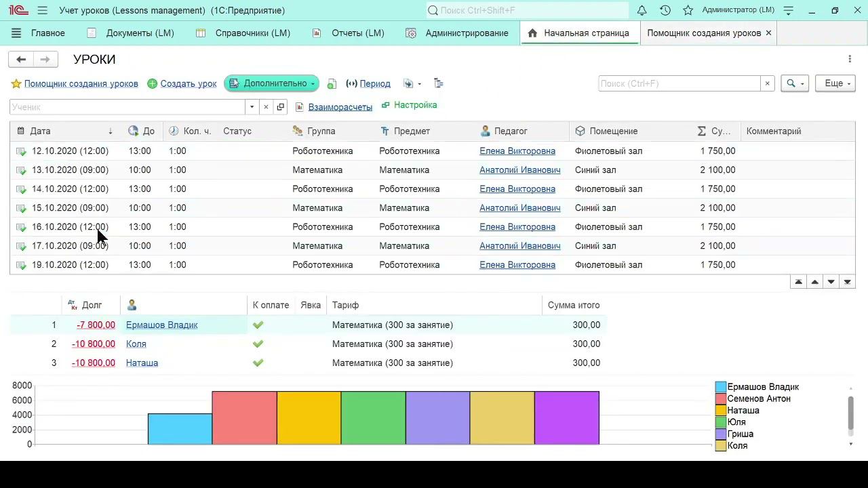Click the Педагог column header
868x488 pixels.
(x=522, y=131)
